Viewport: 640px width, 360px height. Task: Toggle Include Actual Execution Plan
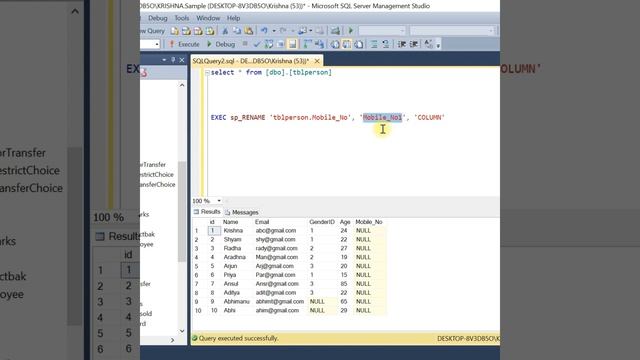[307, 44]
